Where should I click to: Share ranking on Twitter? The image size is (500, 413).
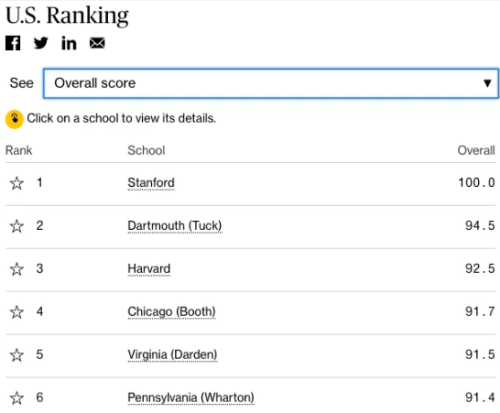pos(41,43)
